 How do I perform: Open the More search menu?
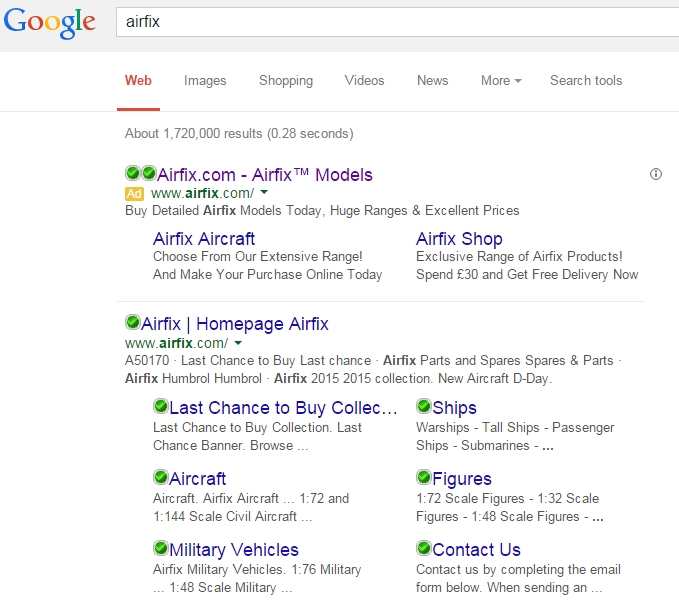tap(501, 81)
